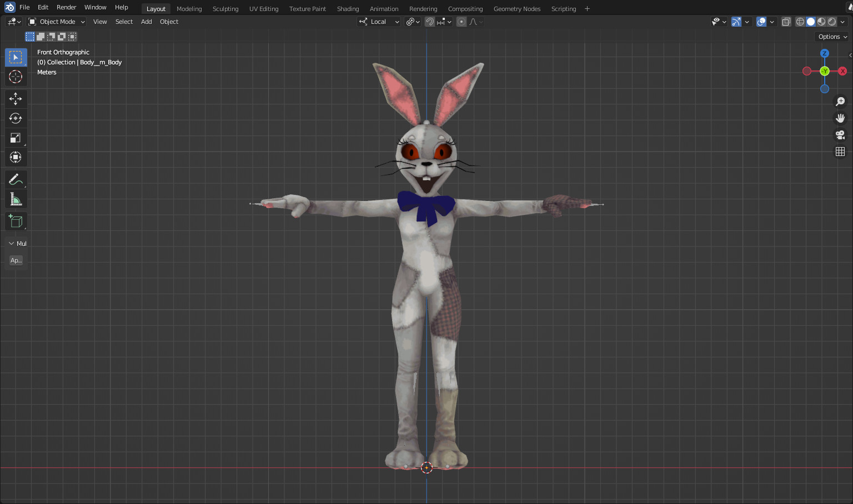This screenshot has width=853, height=504.
Task: Open the Object Mode dropdown
Action: [x=57, y=22]
